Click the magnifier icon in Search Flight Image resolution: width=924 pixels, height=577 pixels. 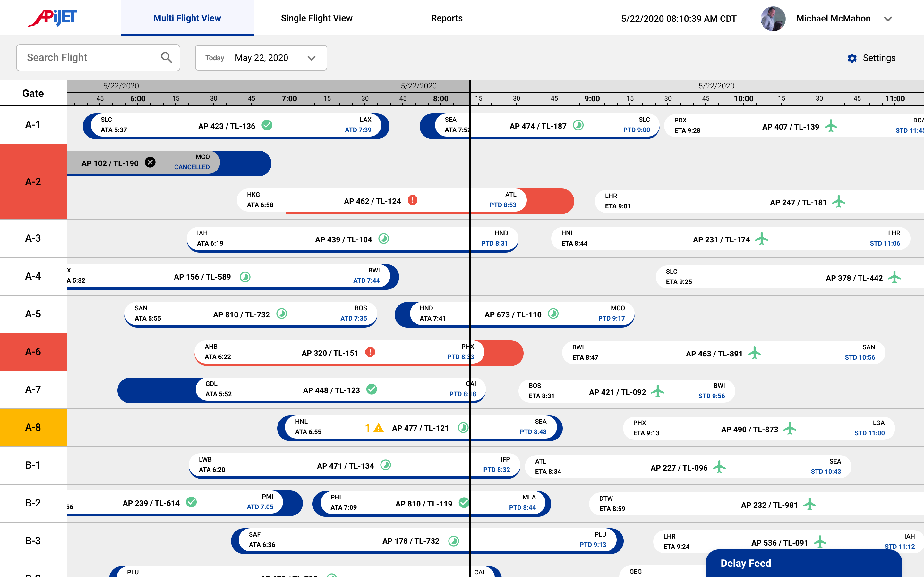click(166, 58)
